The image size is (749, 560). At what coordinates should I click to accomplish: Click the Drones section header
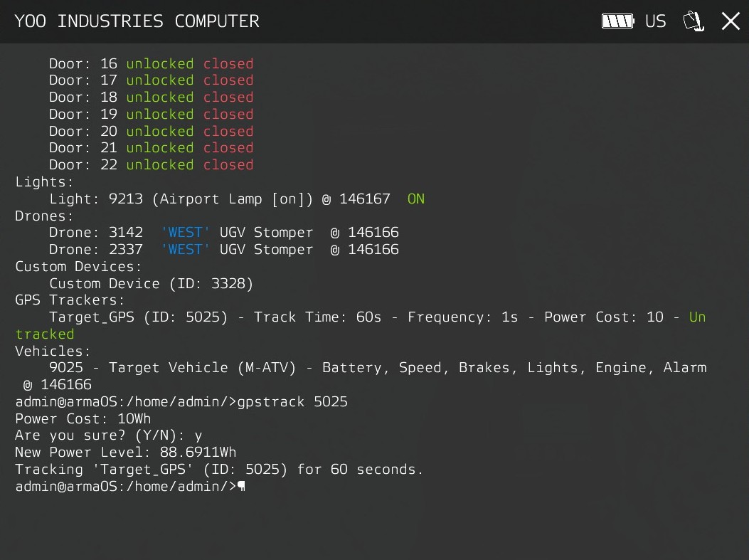tap(44, 216)
